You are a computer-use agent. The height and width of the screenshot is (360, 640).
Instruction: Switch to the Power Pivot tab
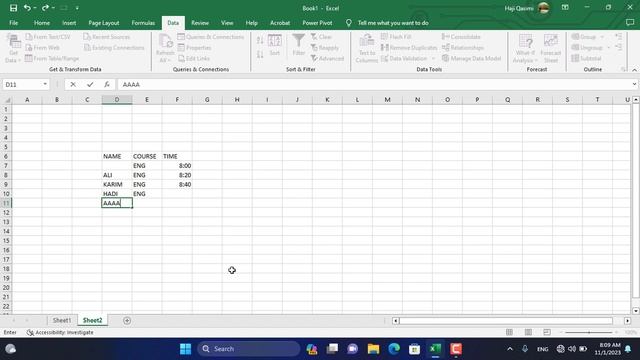[317, 23]
